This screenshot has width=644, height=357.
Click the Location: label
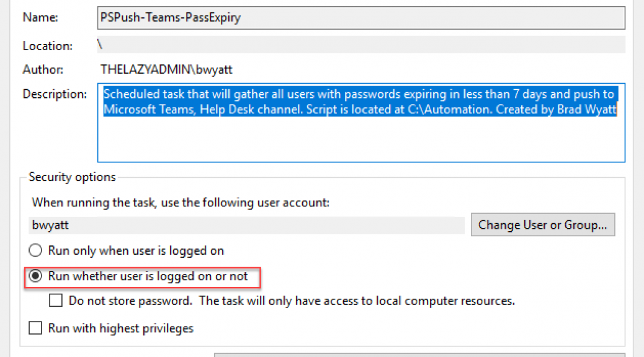click(x=48, y=46)
